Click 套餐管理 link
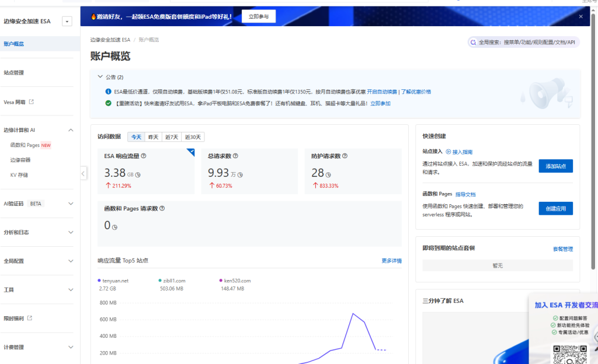 click(x=563, y=249)
